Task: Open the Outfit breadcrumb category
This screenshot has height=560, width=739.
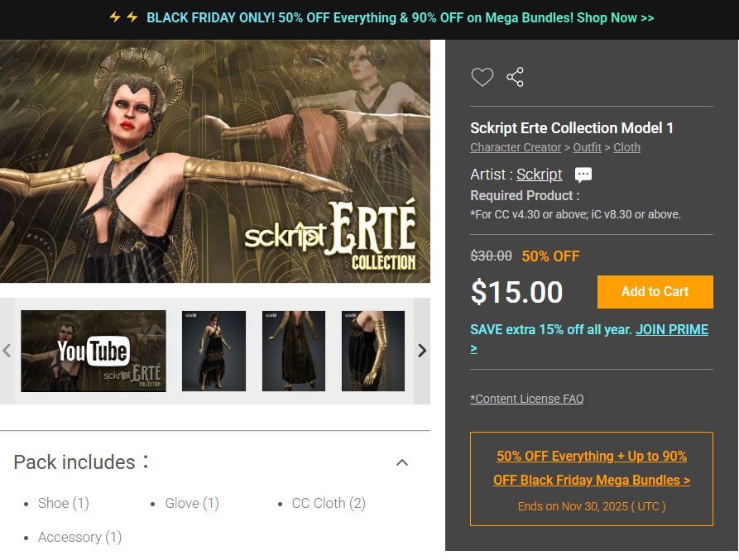Action: (588, 147)
